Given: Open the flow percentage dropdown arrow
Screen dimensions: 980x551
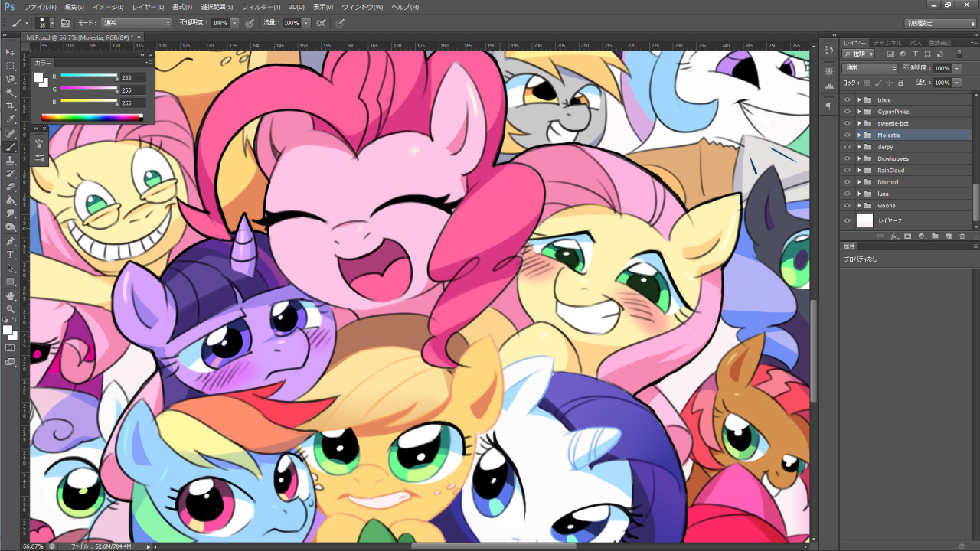Looking at the screenshot, I should (x=306, y=23).
